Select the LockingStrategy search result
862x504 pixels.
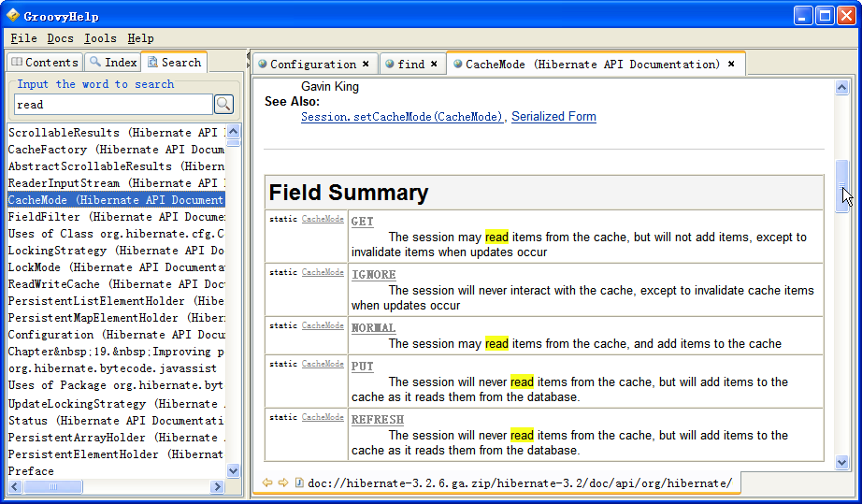116,251
